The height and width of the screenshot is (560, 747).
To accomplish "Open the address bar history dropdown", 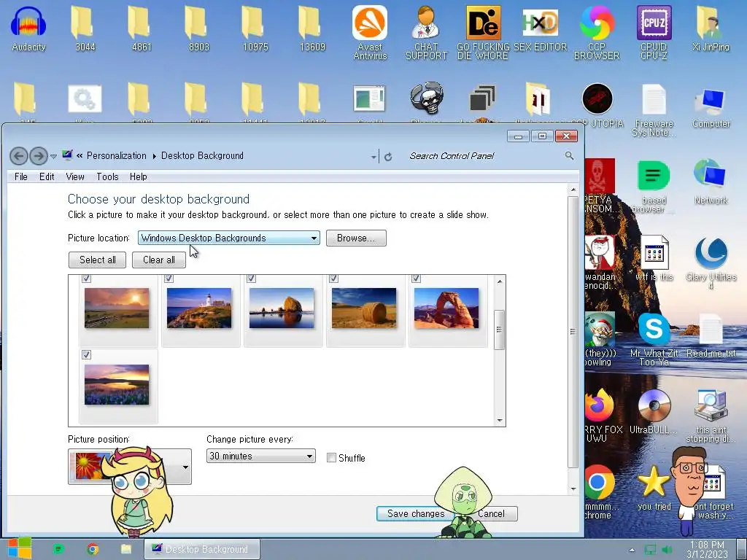I will pos(373,156).
